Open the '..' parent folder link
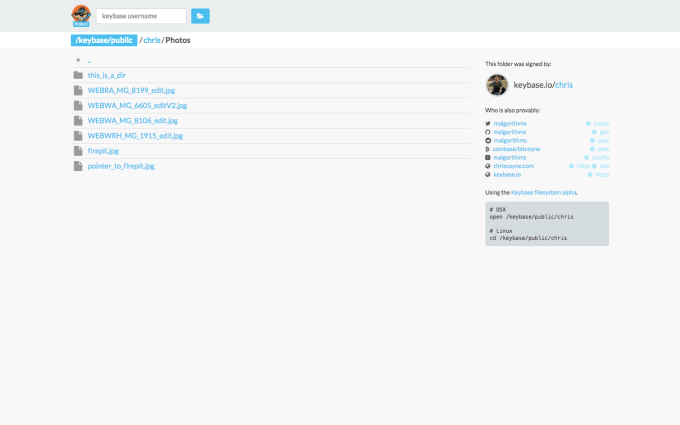 [x=89, y=61]
